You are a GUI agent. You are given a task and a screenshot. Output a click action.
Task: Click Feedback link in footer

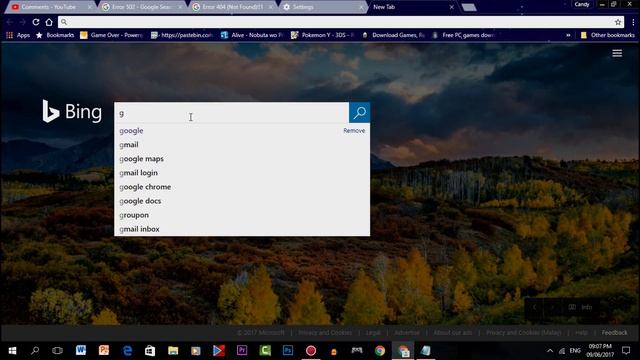coord(614,333)
